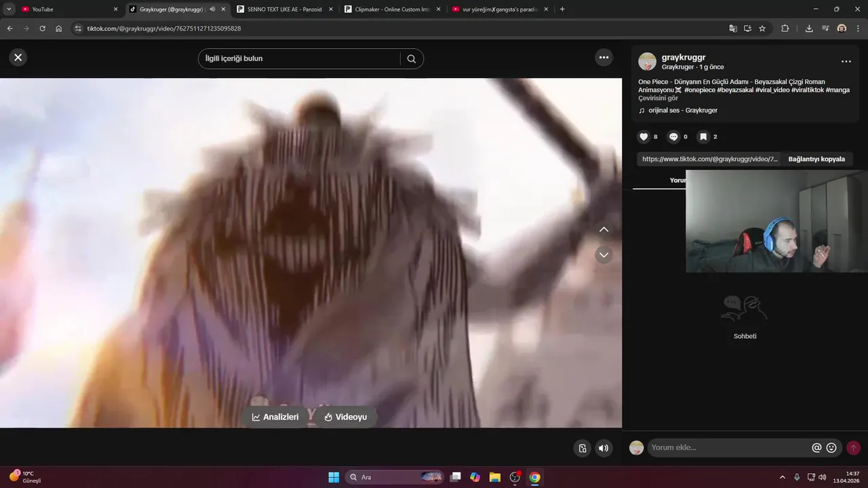Screen dimensions: 868x488
Task: Switch to SENNO TEXT LIKE AE tab
Action: 285,9
